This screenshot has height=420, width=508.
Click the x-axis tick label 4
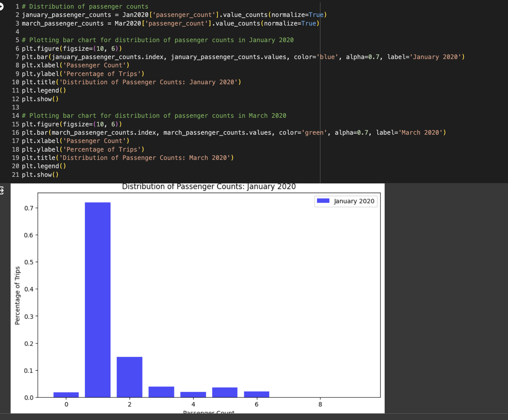tap(193, 404)
